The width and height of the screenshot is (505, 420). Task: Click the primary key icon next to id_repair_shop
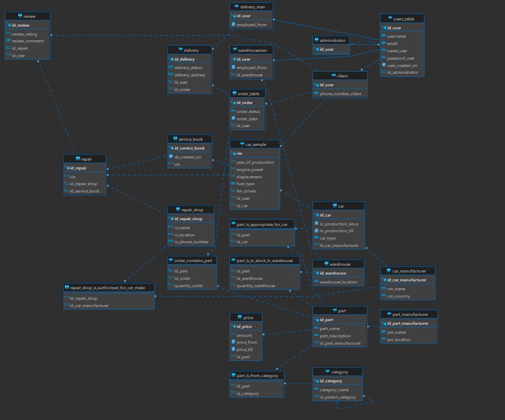[x=171, y=219]
